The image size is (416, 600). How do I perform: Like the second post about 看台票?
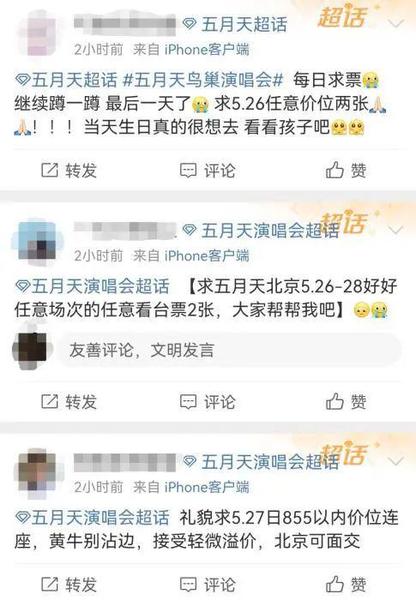tap(346, 402)
